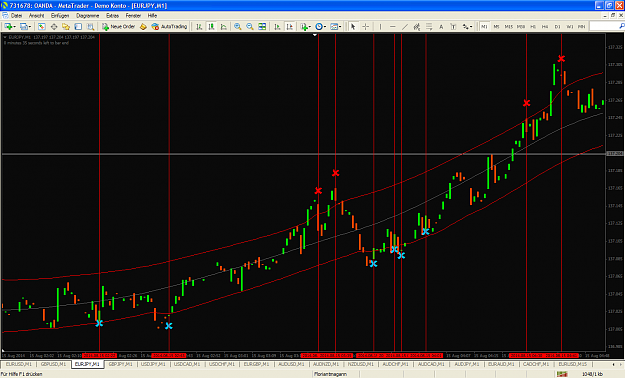Select the equidistant channel tool
Viewport: 625px width, 378px height.
tap(417, 26)
